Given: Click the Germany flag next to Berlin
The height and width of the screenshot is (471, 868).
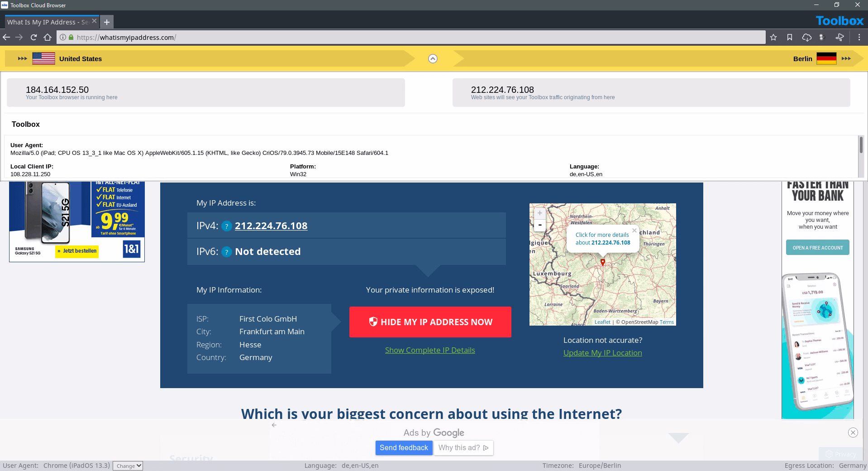Looking at the screenshot, I should point(826,58).
